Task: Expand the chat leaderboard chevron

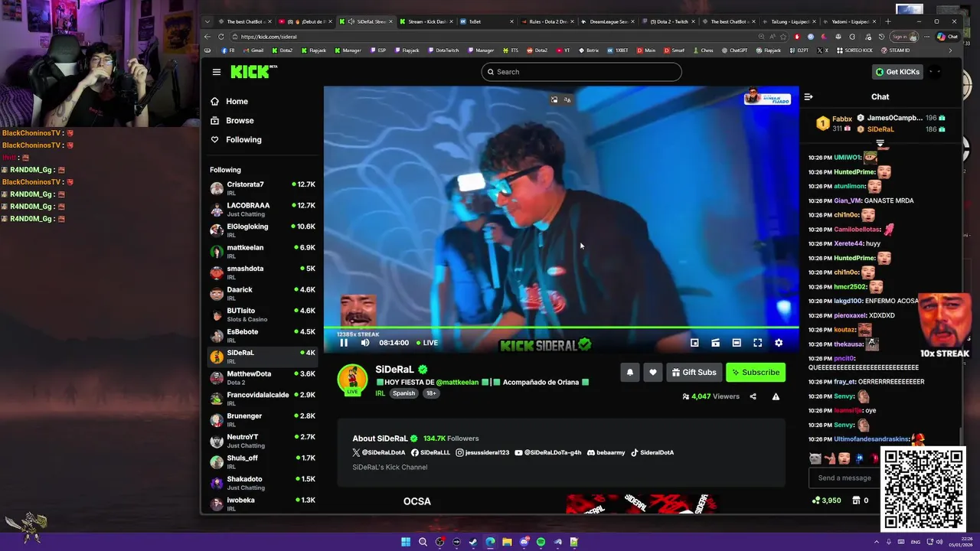Action: [880, 143]
